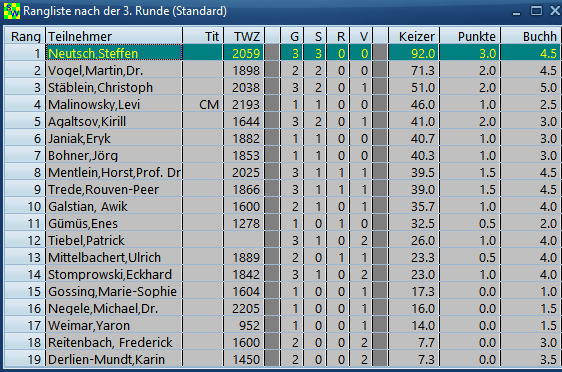Sort by the Rang column header

point(25,36)
